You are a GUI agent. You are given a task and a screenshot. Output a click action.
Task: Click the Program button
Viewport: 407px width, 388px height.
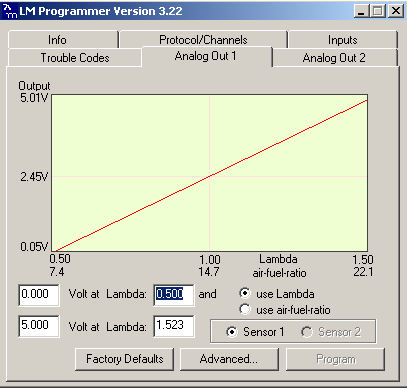click(x=335, y=359)
